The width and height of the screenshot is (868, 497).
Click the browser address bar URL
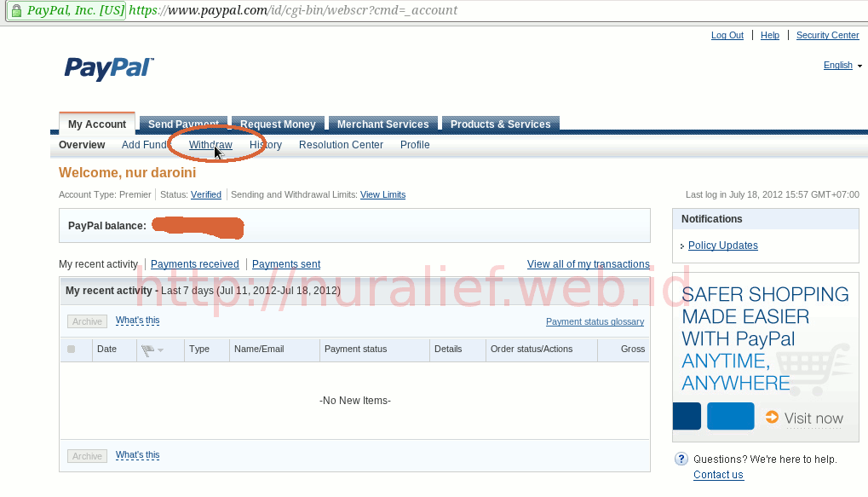(x=293, y=10)
